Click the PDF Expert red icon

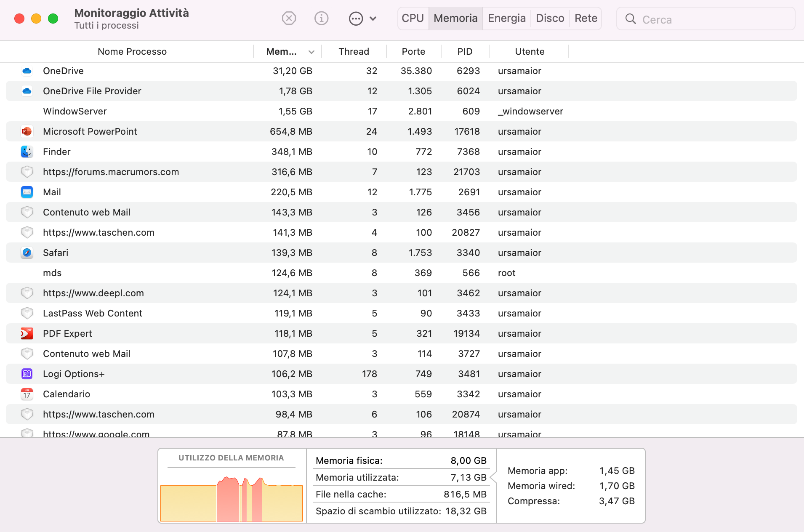tap(27, 333)
